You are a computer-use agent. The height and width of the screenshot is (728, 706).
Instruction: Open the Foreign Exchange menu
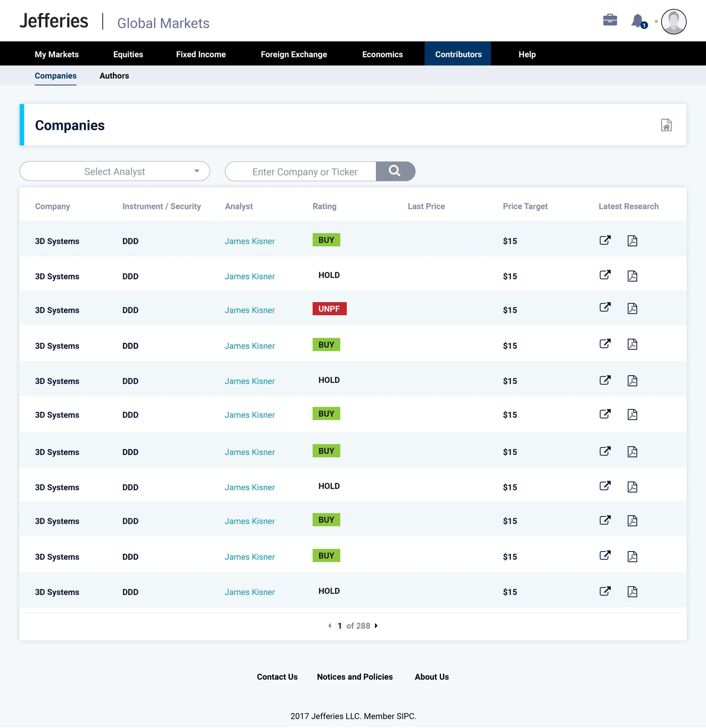tap(294, 54)
